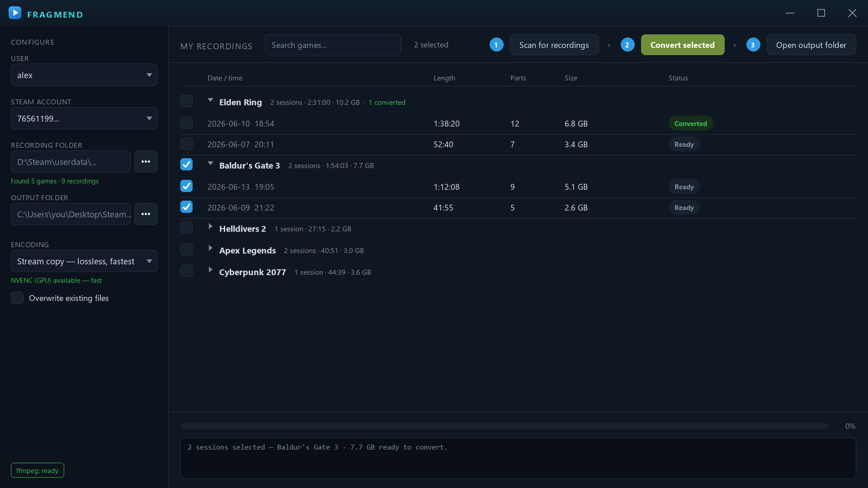Click the step 3 number badge
Viewport: 868px width, 488px height.
(753, 45)
